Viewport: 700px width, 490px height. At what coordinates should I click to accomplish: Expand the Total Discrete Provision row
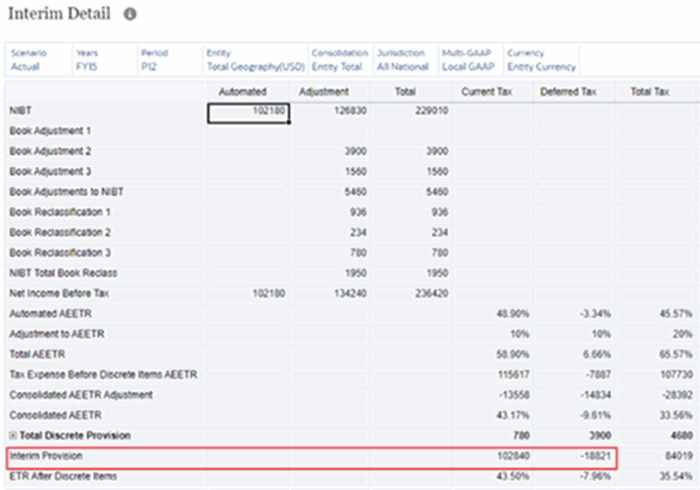(13, 436)
